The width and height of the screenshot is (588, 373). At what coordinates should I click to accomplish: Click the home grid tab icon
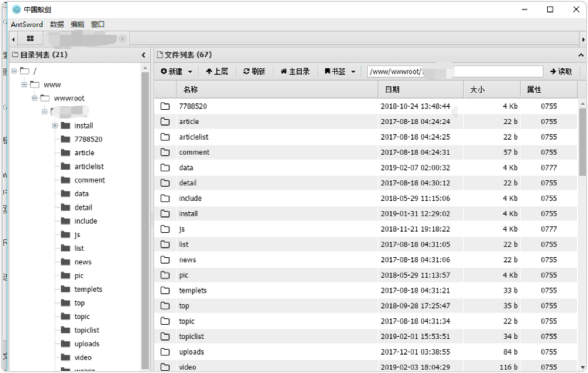coord(30,38)
